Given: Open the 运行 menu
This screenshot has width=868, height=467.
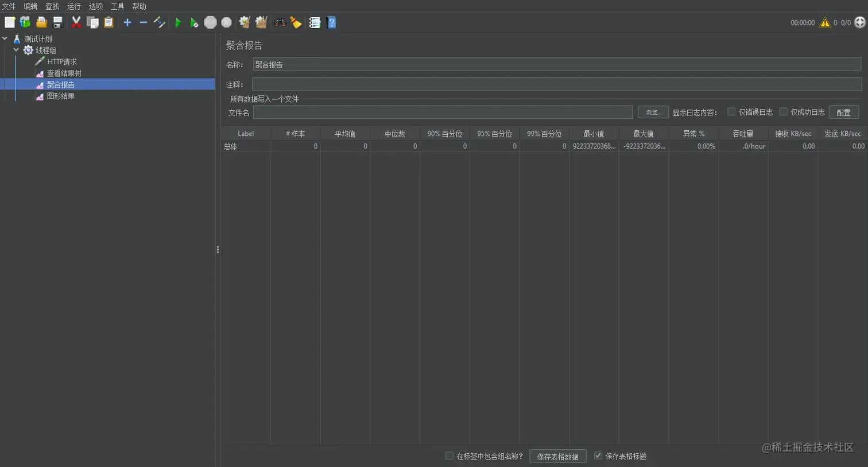Looking at the screenshot, I should click(74, 6).
